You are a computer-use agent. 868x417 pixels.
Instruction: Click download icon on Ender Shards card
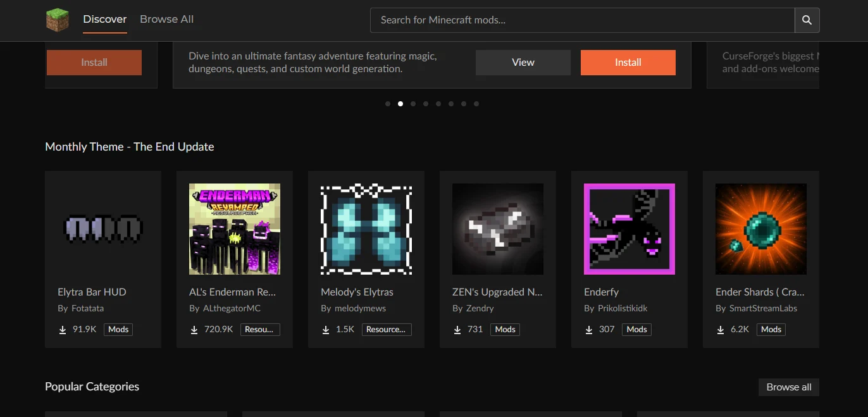[x=721, y=330]
